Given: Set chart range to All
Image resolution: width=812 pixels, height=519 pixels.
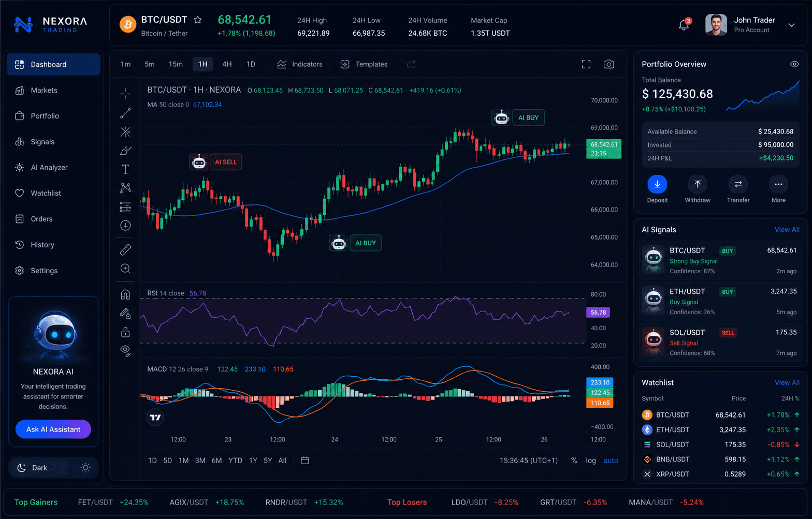Looking at the screenshot, I should pyautogui.click(x=282, y=461).
